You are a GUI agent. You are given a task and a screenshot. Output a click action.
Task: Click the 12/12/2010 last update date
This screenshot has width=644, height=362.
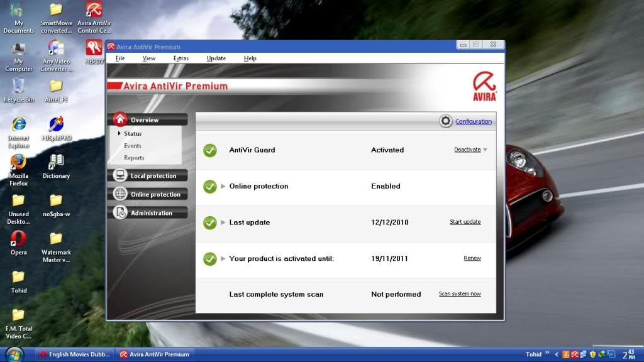tap(389, 222)
